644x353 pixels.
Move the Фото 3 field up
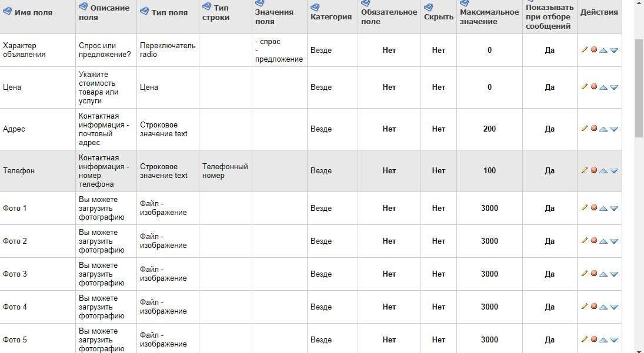click(x=603, y=274)
